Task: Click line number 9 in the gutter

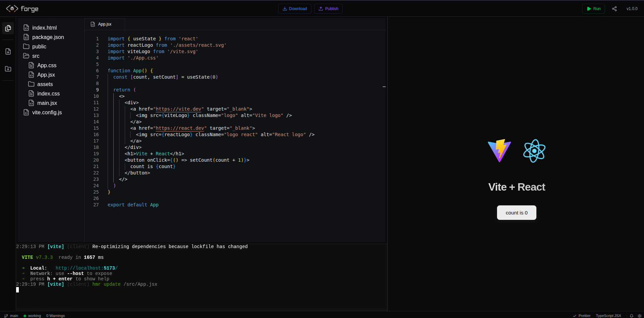Action: tap(97, 90)
